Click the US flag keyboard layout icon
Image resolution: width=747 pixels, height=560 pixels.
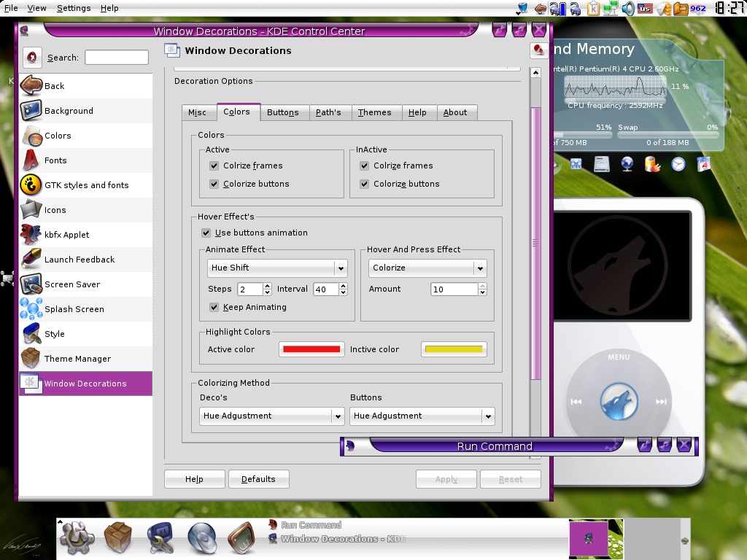(x=645, y=8)
